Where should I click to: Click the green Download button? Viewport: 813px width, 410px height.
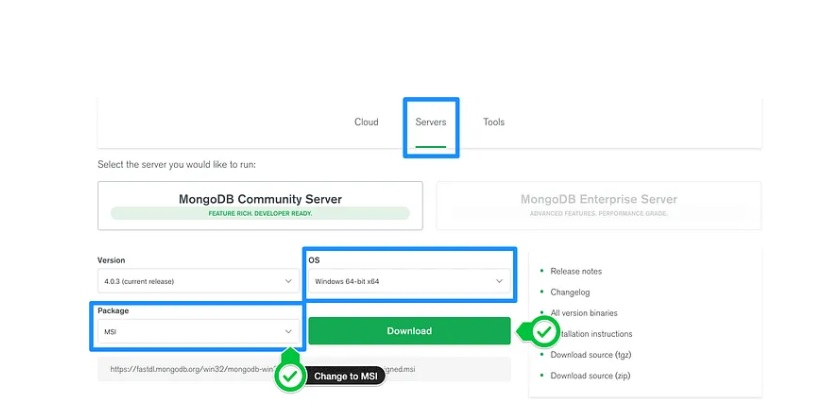tap(409, 331)
